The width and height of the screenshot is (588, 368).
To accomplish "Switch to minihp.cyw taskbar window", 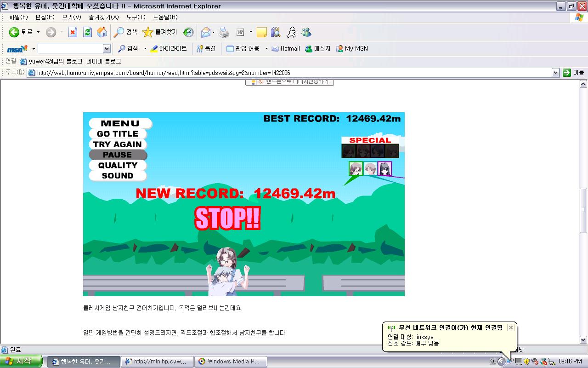I will coord(157,362).
